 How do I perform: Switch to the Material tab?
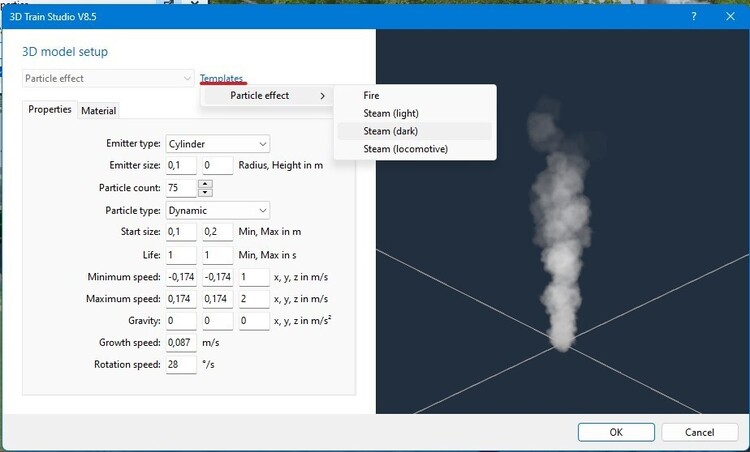[98, 111]
